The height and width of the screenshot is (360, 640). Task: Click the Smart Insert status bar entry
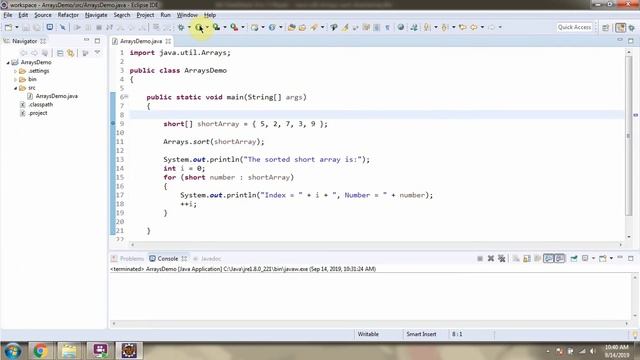[421, 334]
